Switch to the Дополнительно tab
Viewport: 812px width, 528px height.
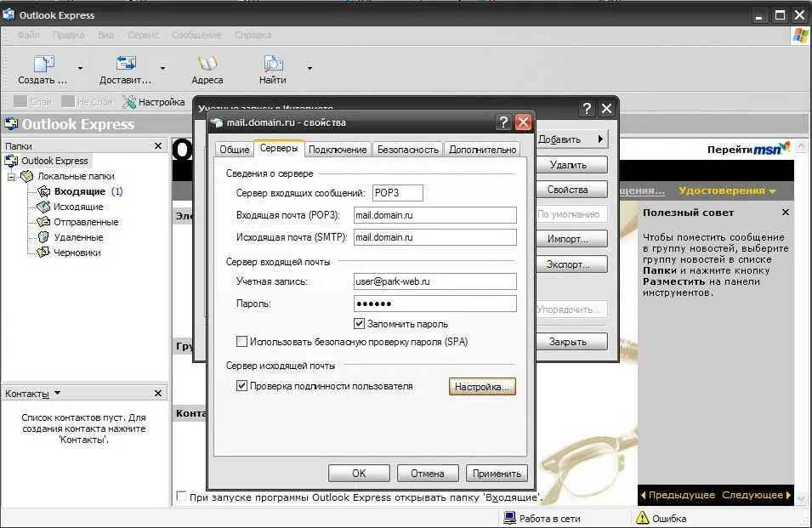[x=482, y=149]
